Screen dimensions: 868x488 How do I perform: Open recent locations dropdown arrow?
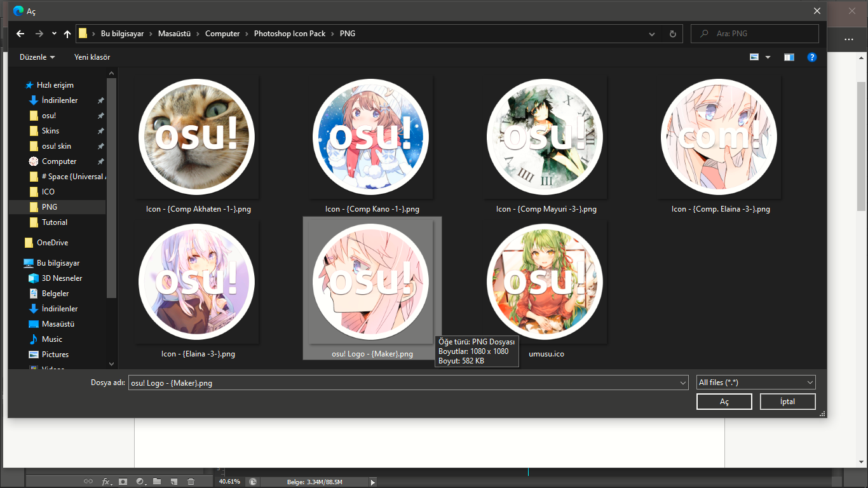(54, 34)
